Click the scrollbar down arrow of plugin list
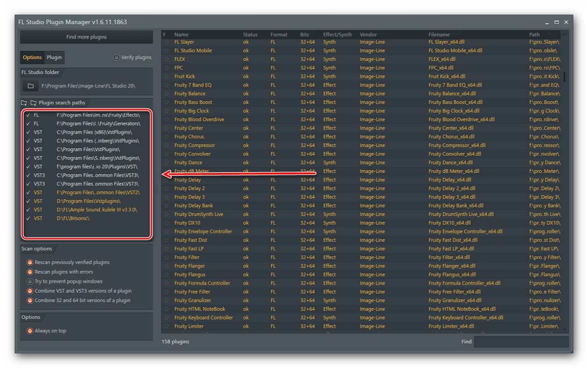This screenshot has width=588, height=368. pos(565,329)
